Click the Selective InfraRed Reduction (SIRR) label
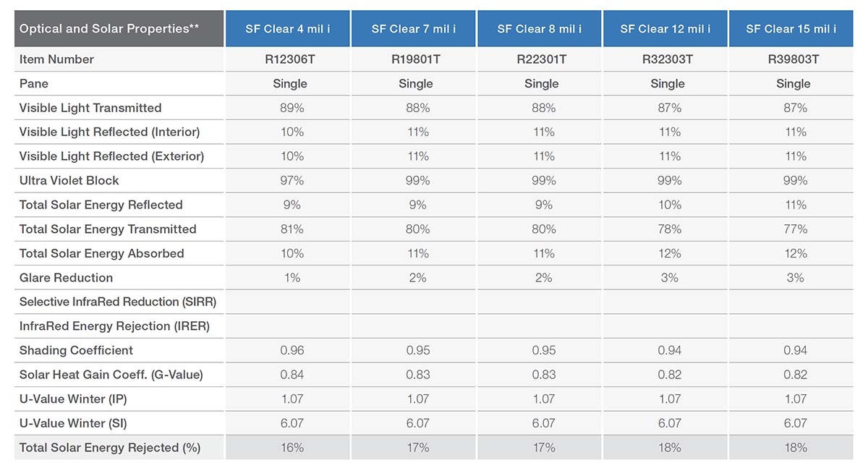Screen dimensions: 868x463 point(118,302)
